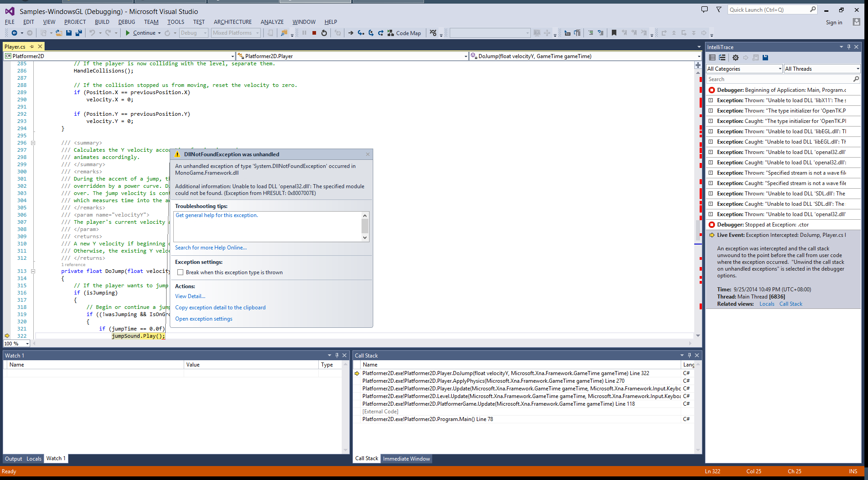
Task: Click Show Next Statement arrow icon
Action: tap(351, 33)
